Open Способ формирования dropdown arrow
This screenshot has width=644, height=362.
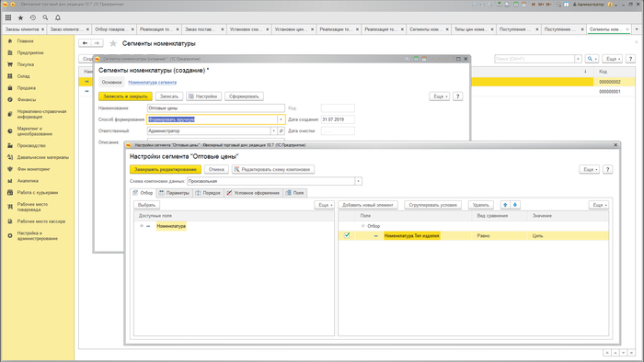tap(281, 119)
